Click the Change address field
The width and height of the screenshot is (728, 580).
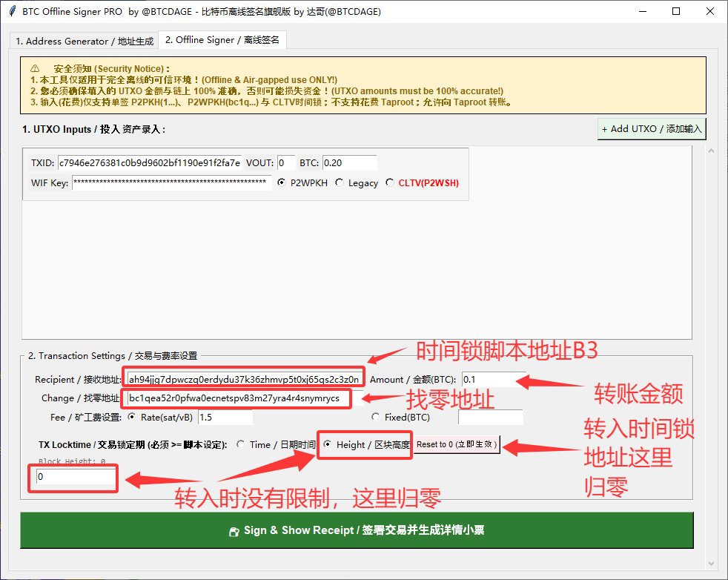tap(234, 398)
